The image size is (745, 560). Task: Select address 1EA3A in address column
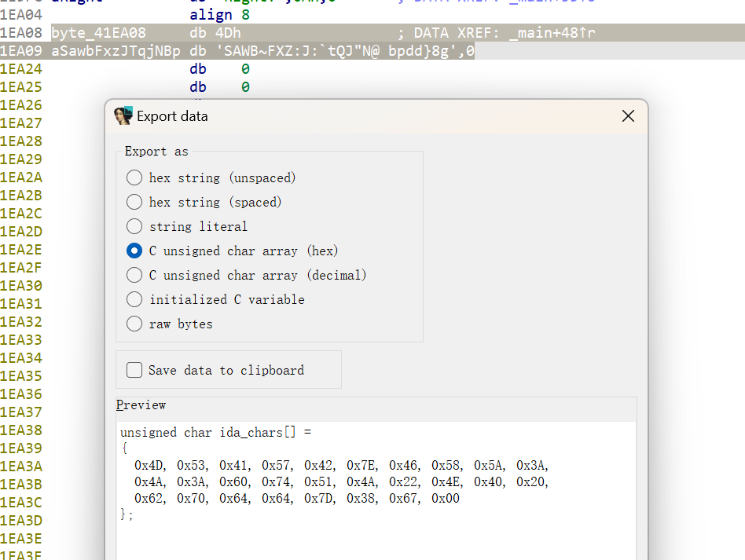[21, 466]
